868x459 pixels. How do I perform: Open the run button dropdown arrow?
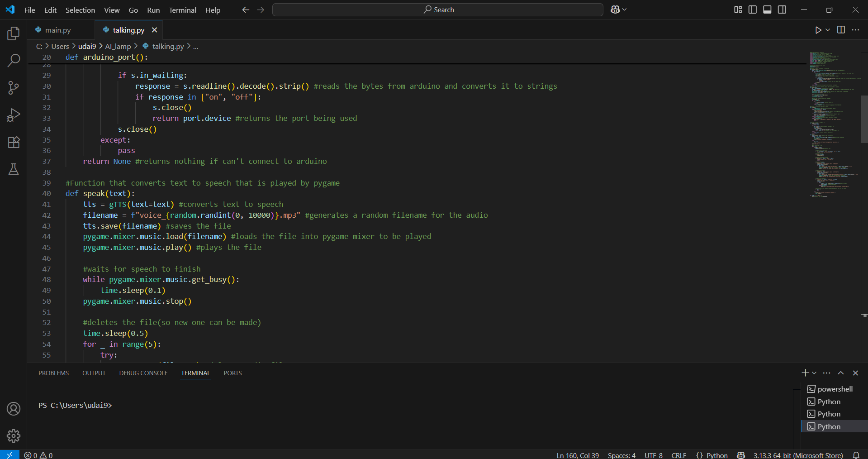[x=828, y=30]
